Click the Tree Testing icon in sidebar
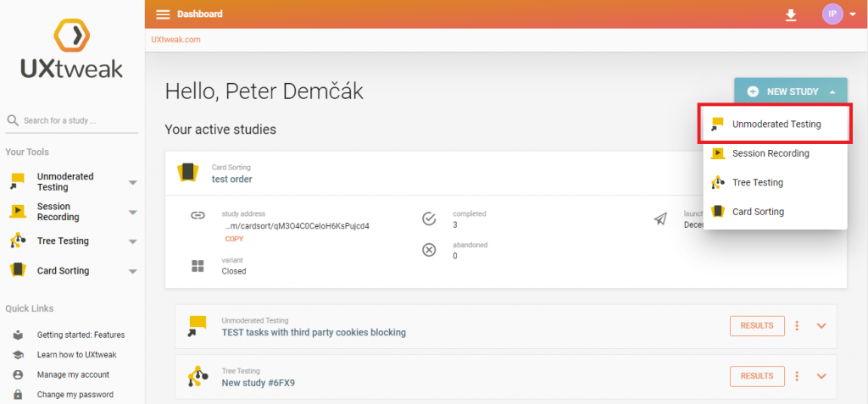Viewport: 868px width, 404px height. point(17,241)
